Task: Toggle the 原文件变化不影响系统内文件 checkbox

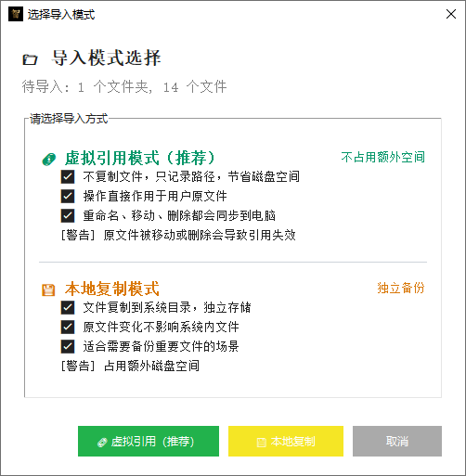Action: click(68, 328)
